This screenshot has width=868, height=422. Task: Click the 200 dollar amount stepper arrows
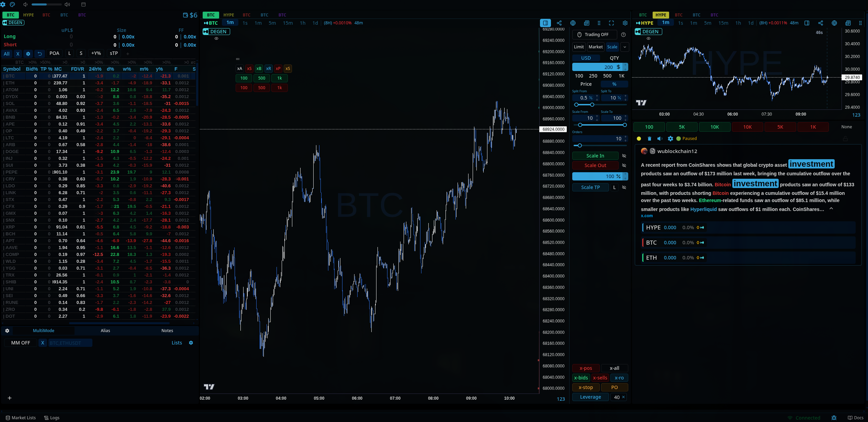625,67
